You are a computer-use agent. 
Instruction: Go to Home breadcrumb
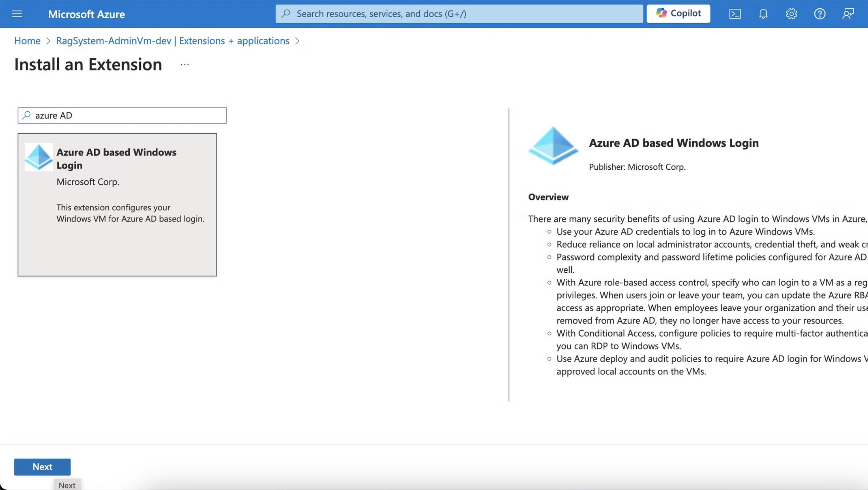point(27,41)
